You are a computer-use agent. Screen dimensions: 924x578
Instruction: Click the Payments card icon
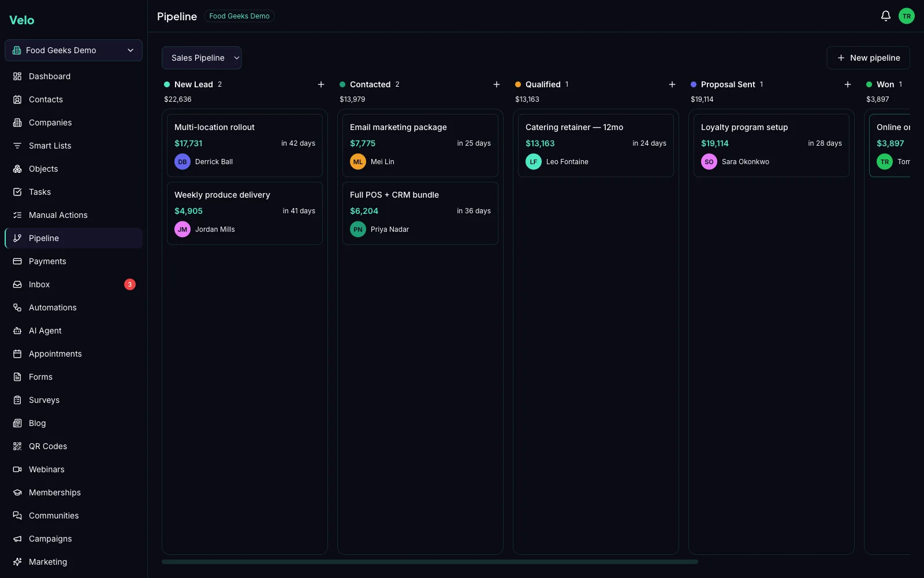tap(17, 261)
